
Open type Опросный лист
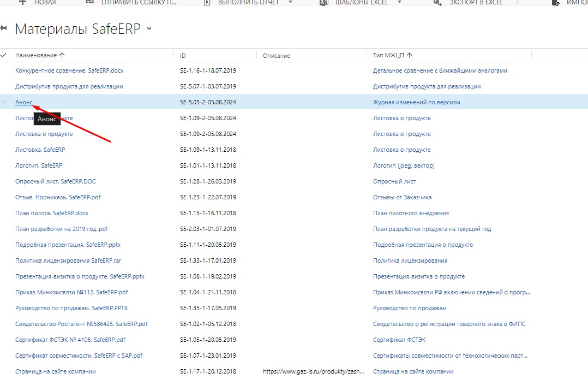pos(394,181)
